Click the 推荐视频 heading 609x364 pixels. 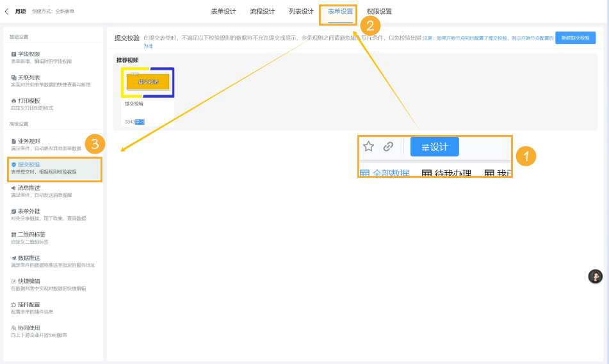click(127, 60)
